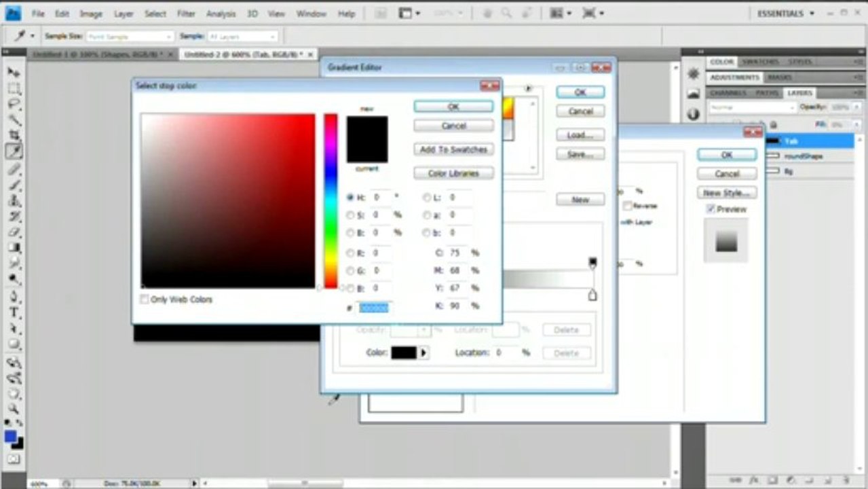Open Arrange Documents dropdown

click(561, 14)
